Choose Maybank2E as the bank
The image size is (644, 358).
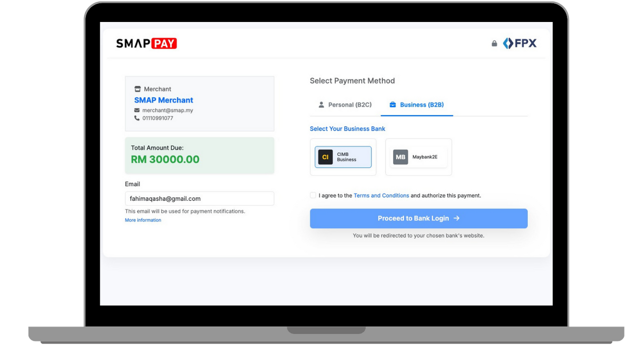(x=419, y=157)
